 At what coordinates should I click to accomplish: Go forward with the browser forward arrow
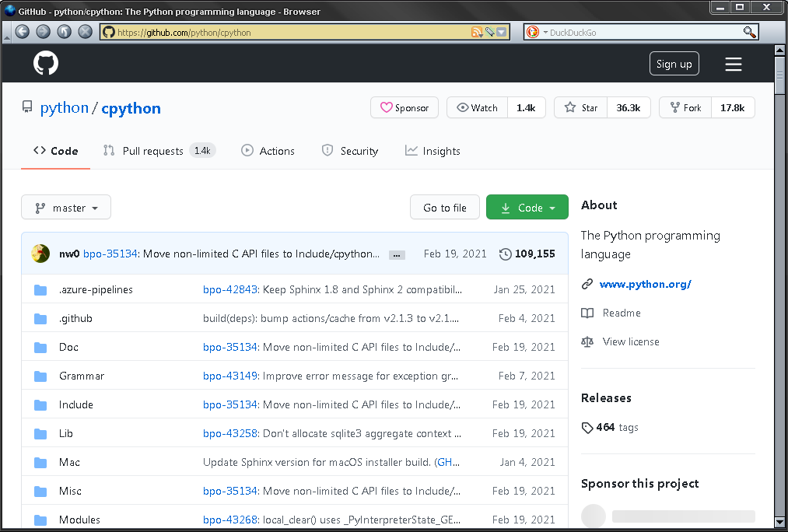point(44,32)
